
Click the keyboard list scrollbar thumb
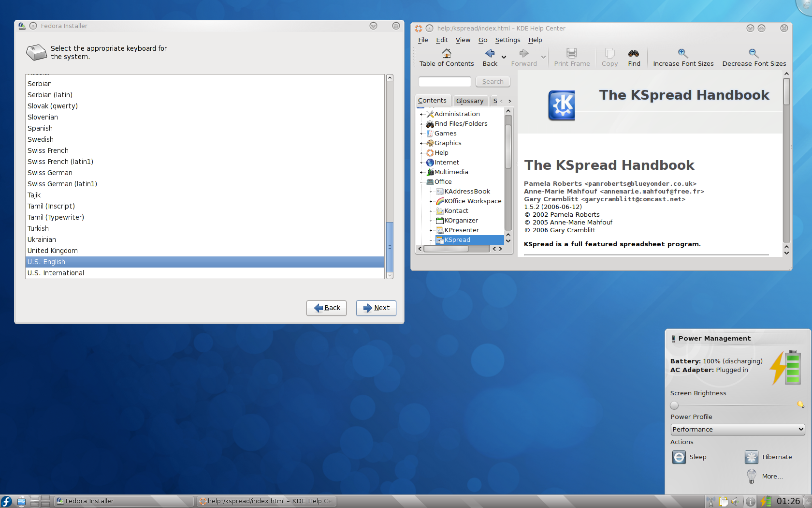(390, 247)
